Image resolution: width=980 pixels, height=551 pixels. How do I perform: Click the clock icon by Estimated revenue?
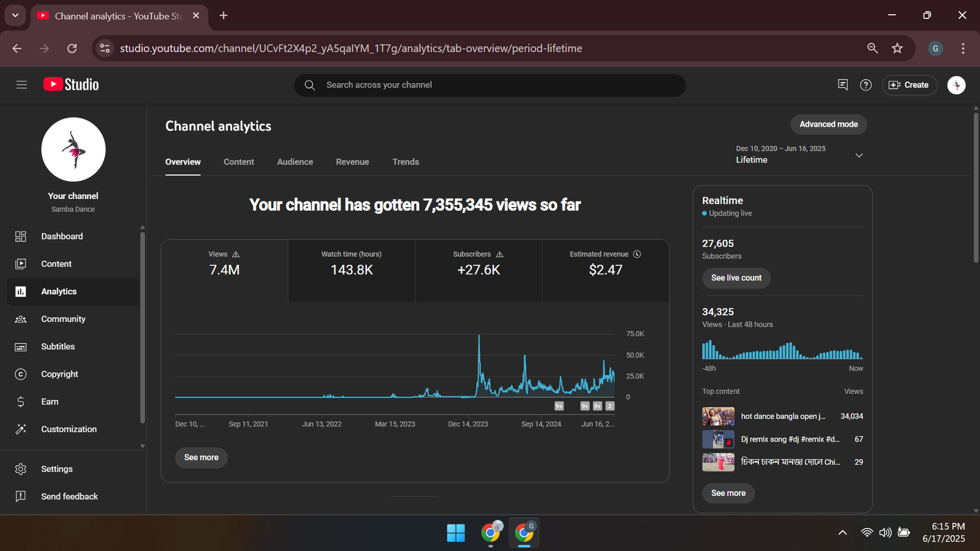point(637,254)
